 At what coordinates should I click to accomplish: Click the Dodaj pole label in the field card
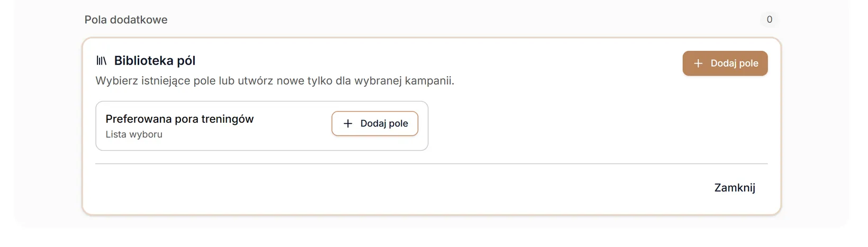tap(384, 124)
